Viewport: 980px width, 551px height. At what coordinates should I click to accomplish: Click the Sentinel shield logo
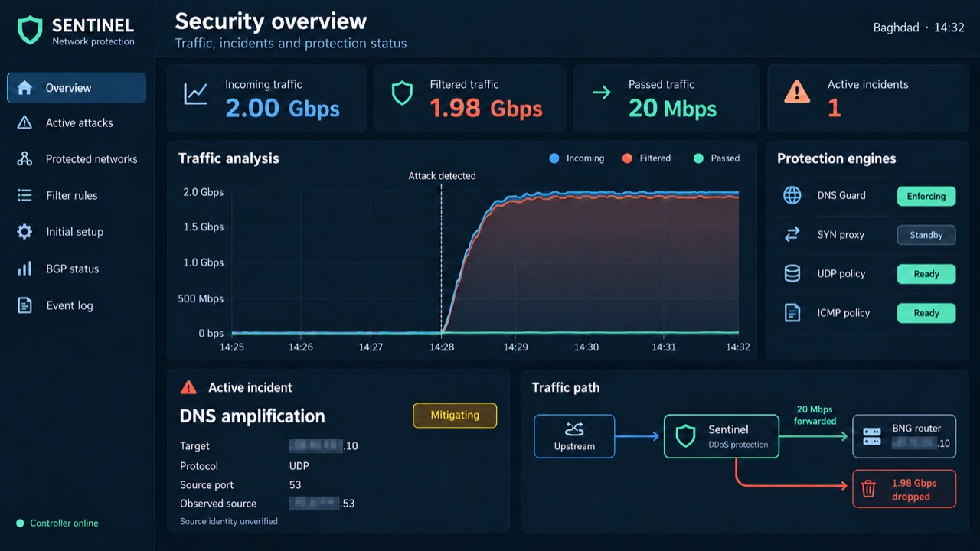(x=30, y=31)
